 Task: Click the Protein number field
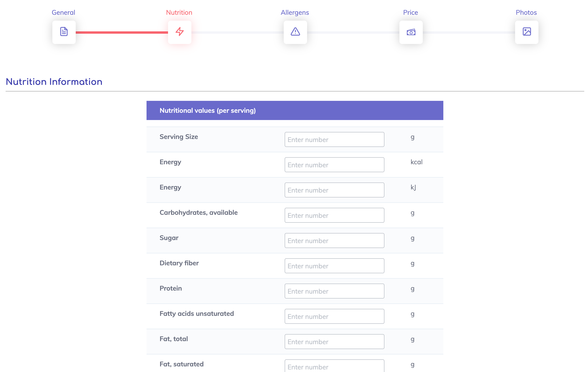[x=334, y=291]
